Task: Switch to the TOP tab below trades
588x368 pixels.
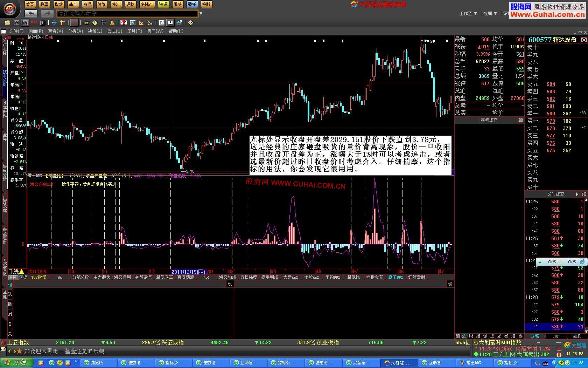Action: [556, 336]
